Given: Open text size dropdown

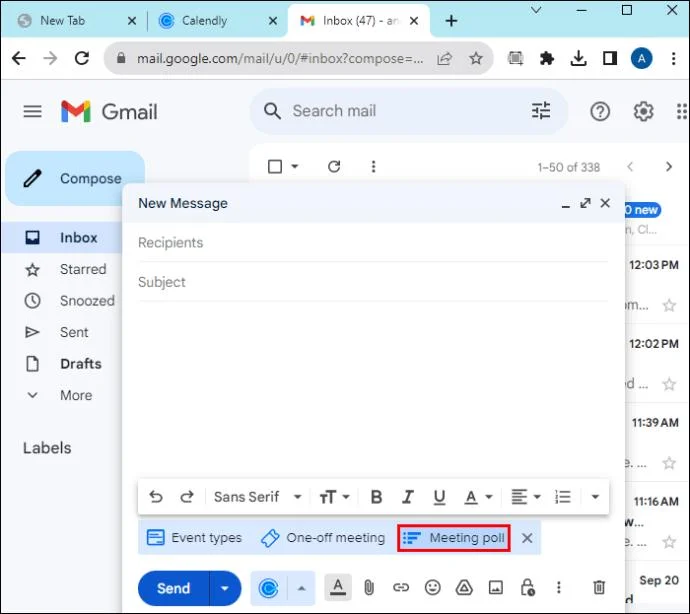Looking at the screenshot, I should point(334,497).
